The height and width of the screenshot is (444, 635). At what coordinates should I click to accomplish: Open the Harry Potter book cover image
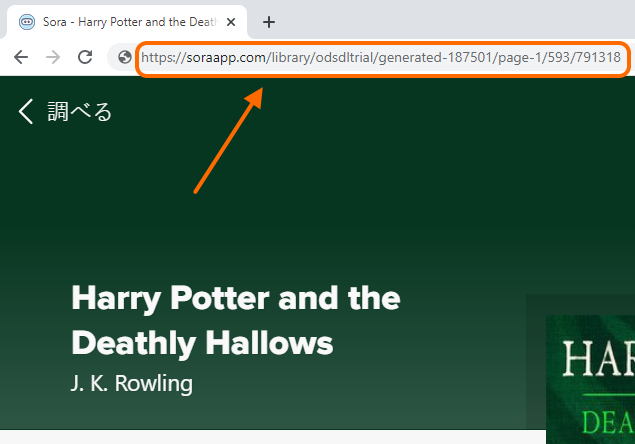[590, 380]
